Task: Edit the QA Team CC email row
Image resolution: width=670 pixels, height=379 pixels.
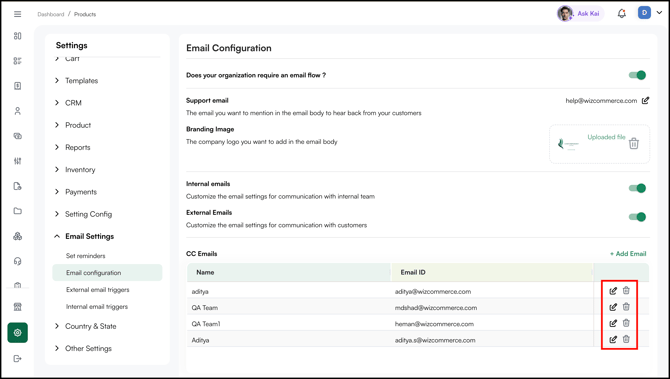Action: pyautogui.click(x=613, y=307)
